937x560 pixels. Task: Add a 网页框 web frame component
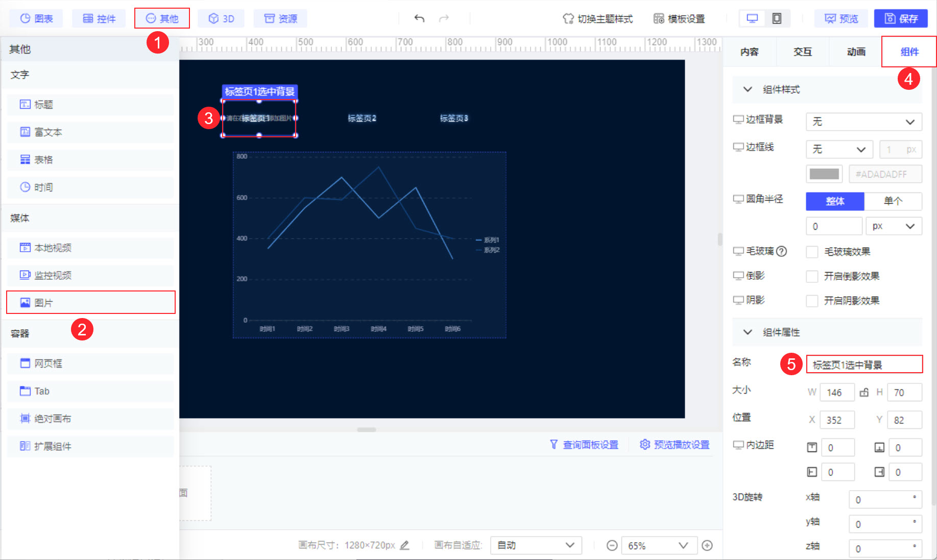pyautogui.click(x=90, y=363)
